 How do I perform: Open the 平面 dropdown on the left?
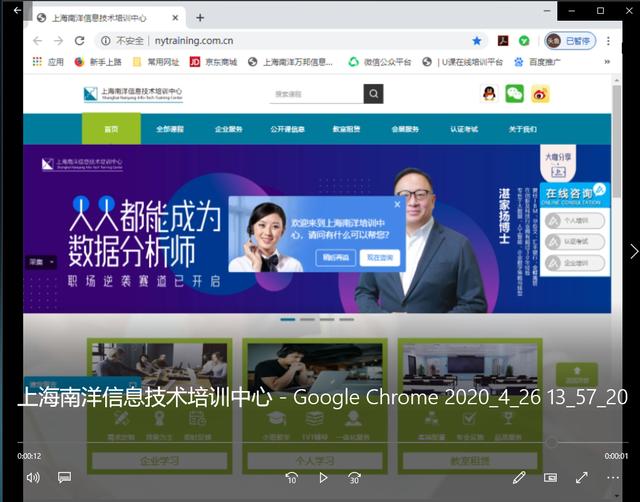pyautogui.click(x=41, y=262)
